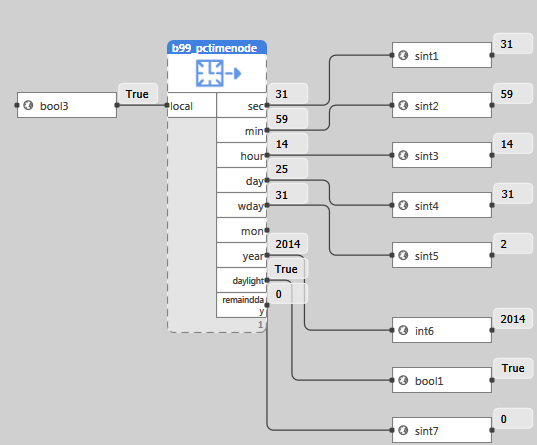537x445 pixels.
Task: Click the 14 value label above sint3
Action: (513, 144)
